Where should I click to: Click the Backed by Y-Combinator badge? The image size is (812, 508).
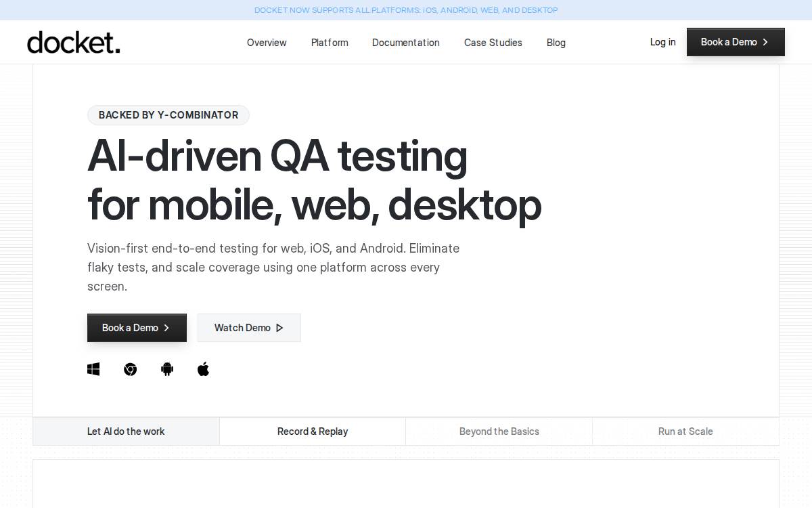(x=168, y=115)
